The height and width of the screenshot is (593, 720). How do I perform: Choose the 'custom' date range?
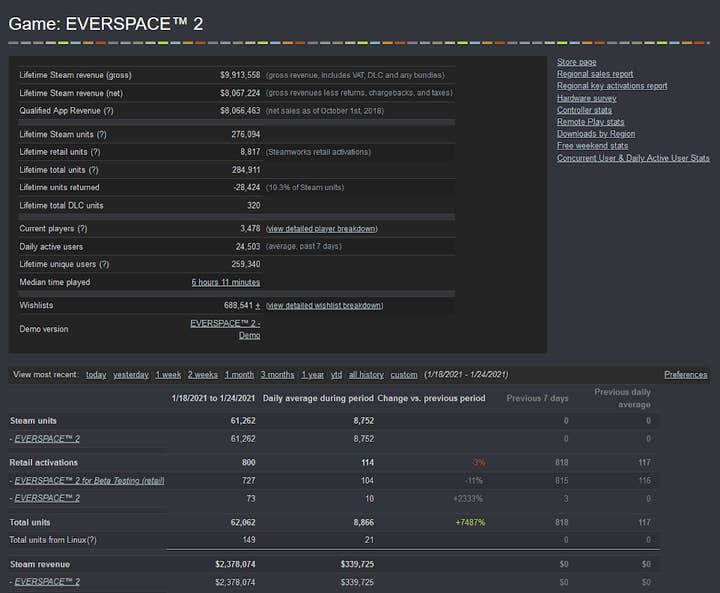(x=404, y=375)
